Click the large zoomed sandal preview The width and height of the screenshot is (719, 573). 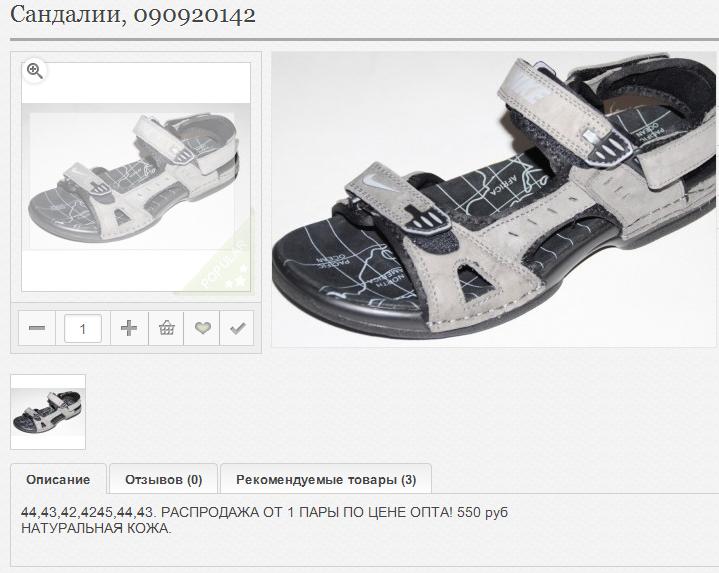click(494, 199)
